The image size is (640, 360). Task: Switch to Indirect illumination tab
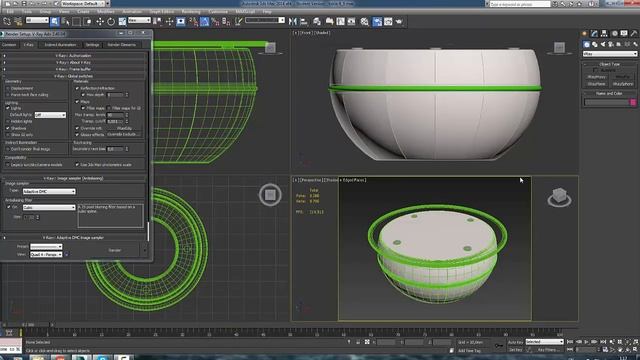click(x=60, y=45)
